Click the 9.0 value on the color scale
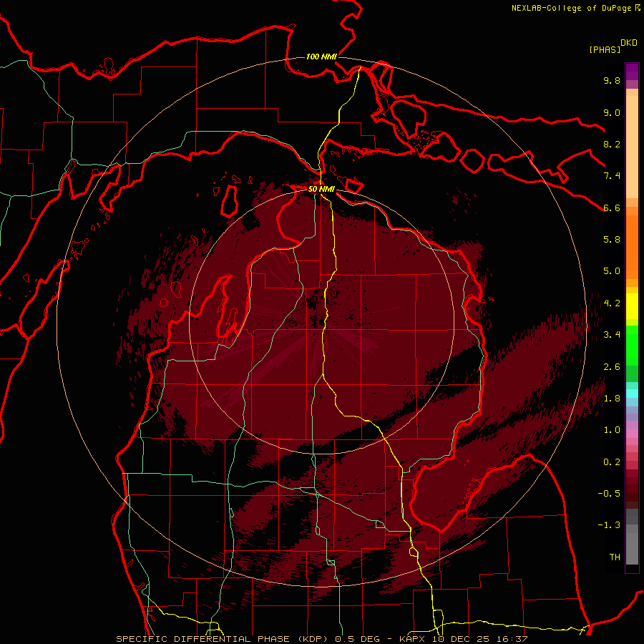Viewport: 644px width, 644px height. [612, 112]
